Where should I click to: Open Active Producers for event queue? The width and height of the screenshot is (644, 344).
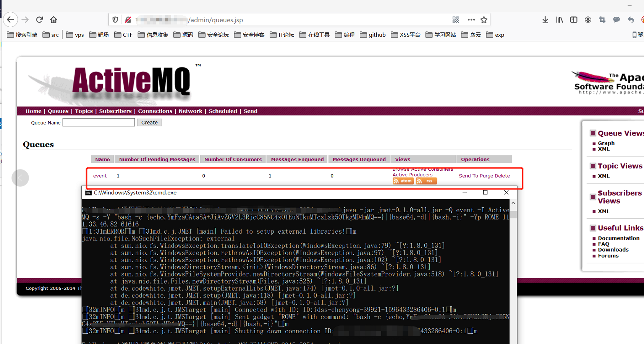[x=413, y=175]
